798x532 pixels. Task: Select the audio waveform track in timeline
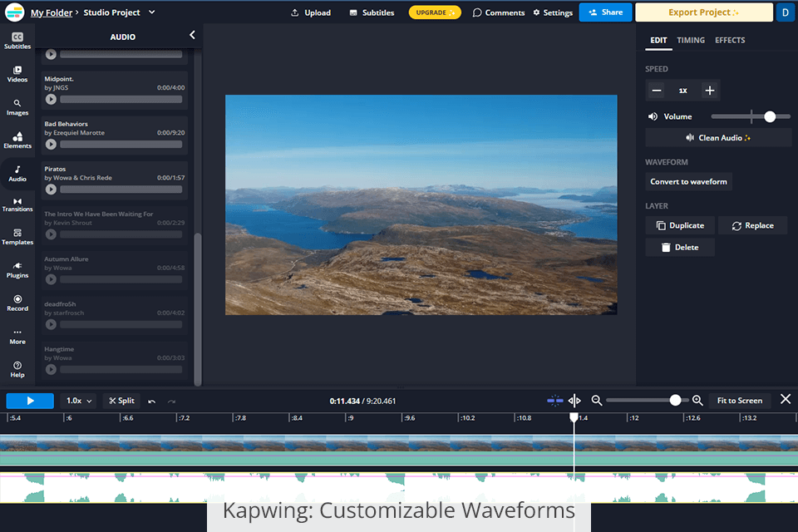click(399, 488)
